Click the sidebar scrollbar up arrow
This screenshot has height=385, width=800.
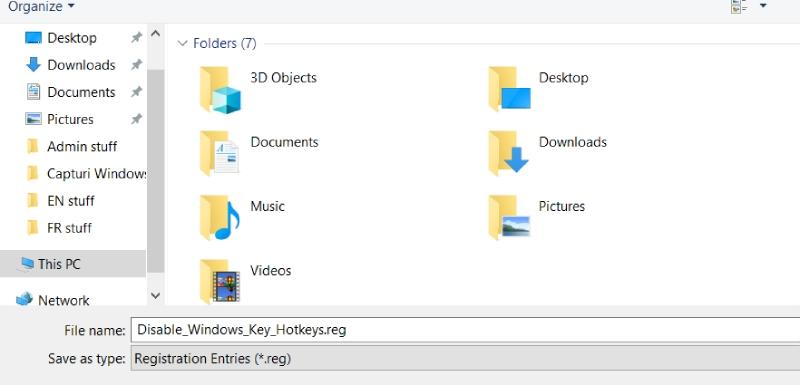(x=156, y=34)
